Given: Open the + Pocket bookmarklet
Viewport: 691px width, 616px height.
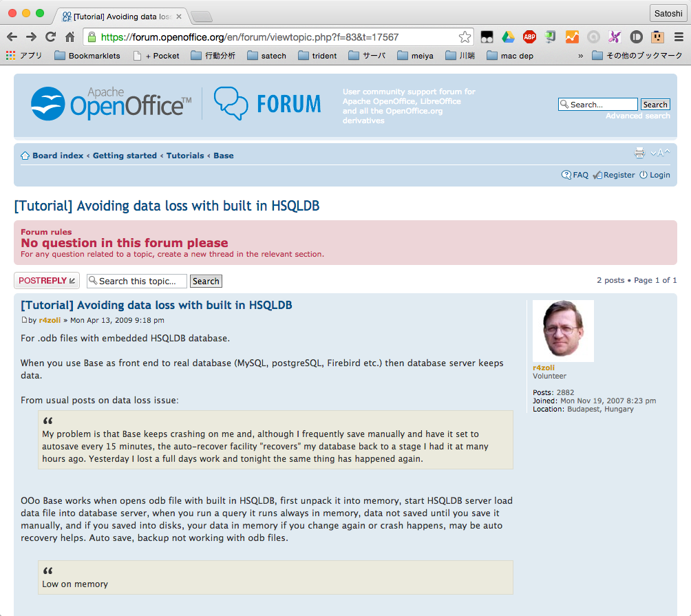Looking at the screenshot, I should click(x=156, y=56).
